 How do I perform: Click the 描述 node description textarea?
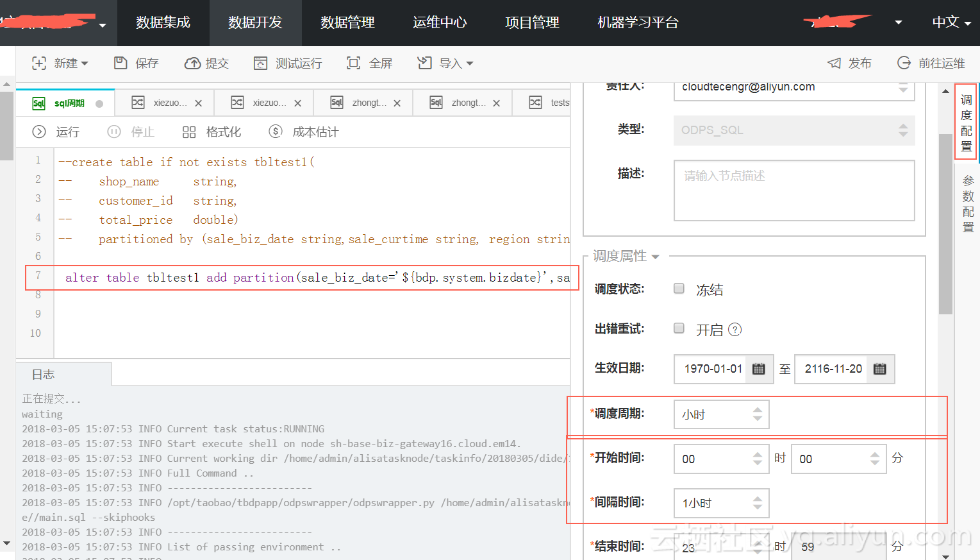794,191
